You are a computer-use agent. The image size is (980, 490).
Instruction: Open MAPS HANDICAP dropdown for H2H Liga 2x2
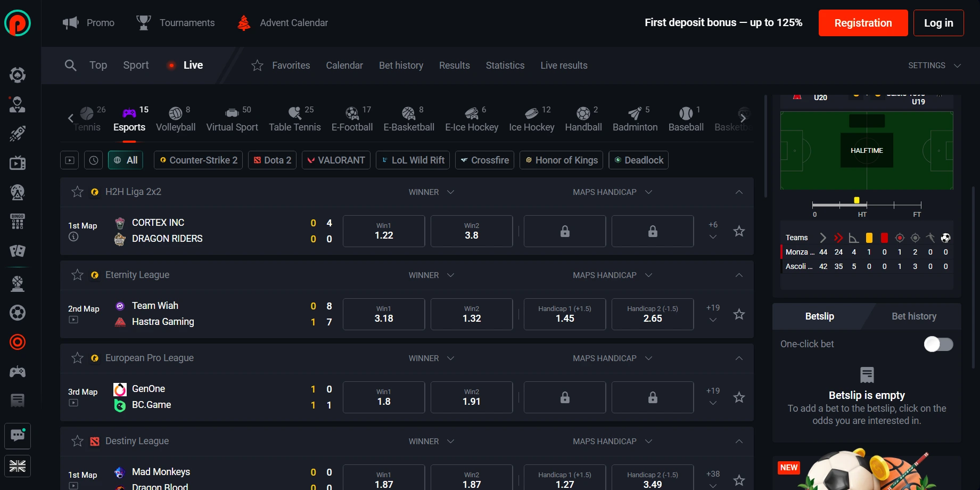pyautogui.click(x=612, y=192)
